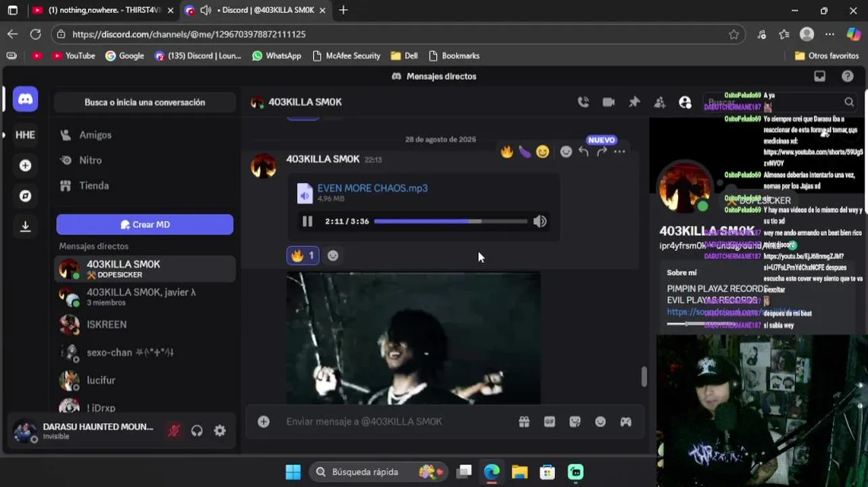Pause EVEN MORE CHAOS.mp3 playback
Screen dimensions: 868x487
point(307,221)
